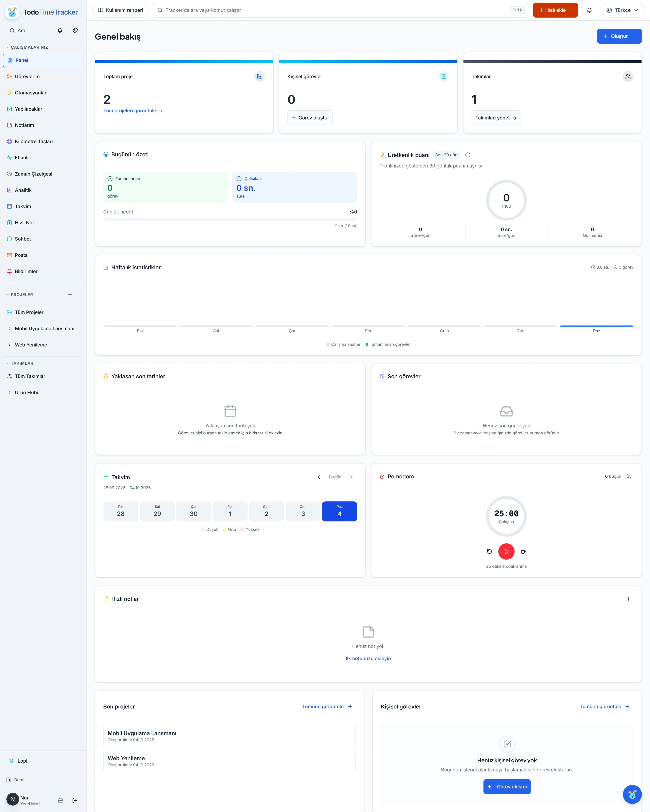Open Zaman Çizelgesi in sidebar
The height and width of the screenshot is (812, 650).
(x=42, y=174)
